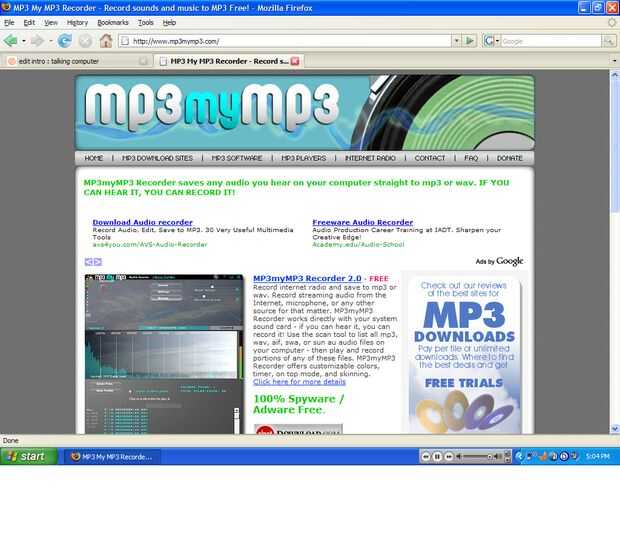Click 'Click here for more details' link
620x552 pixels.
(299, 382)
